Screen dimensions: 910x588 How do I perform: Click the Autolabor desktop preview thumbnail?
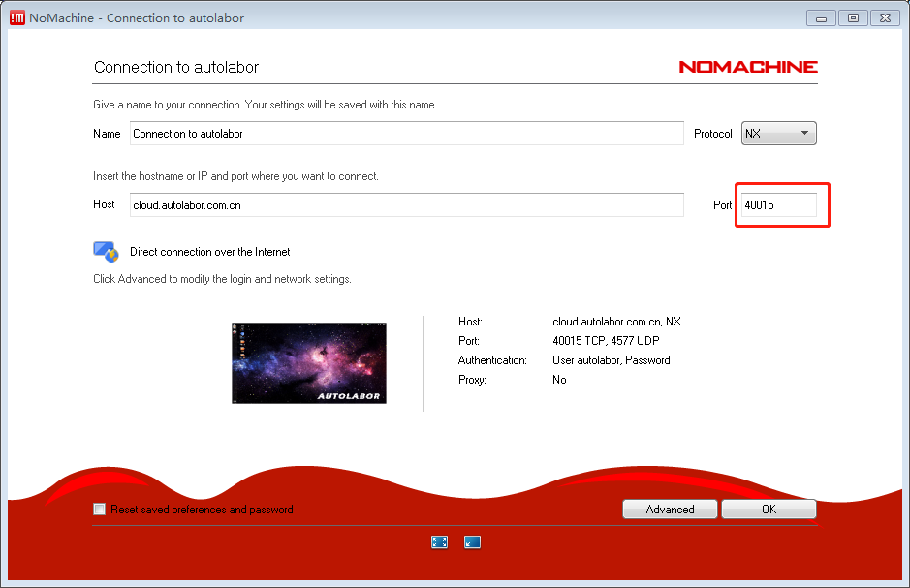309,363
